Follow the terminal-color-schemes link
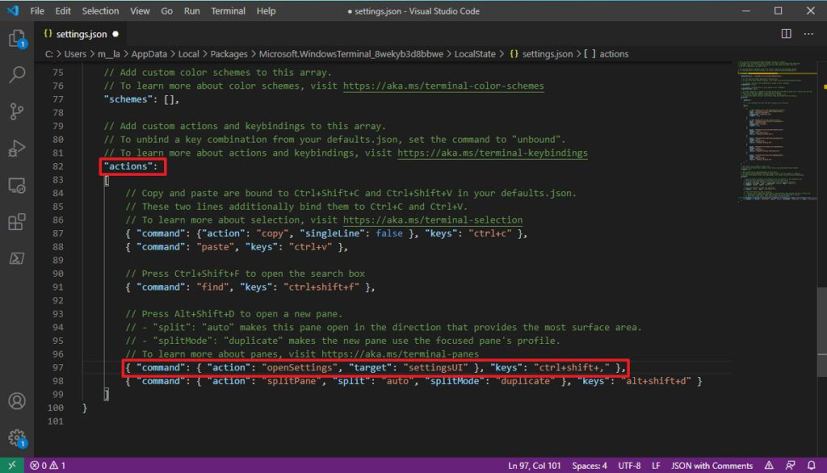 pos(443,86)
